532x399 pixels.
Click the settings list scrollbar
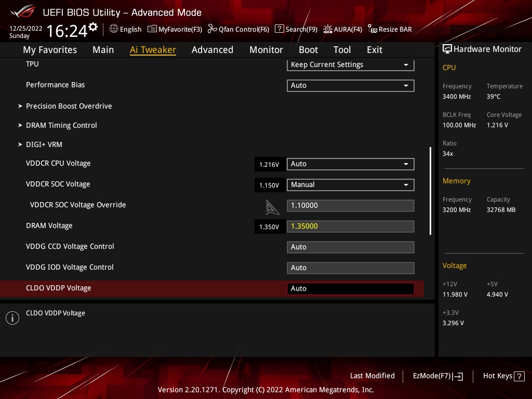point(430,191)
